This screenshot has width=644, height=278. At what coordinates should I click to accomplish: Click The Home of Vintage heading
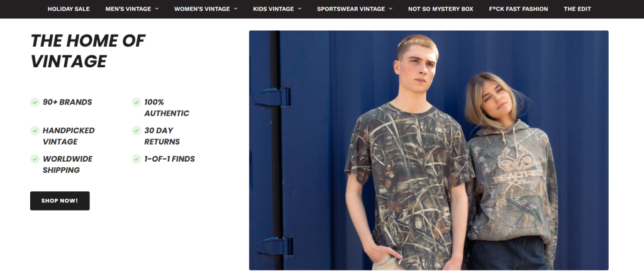pos(88,51)
